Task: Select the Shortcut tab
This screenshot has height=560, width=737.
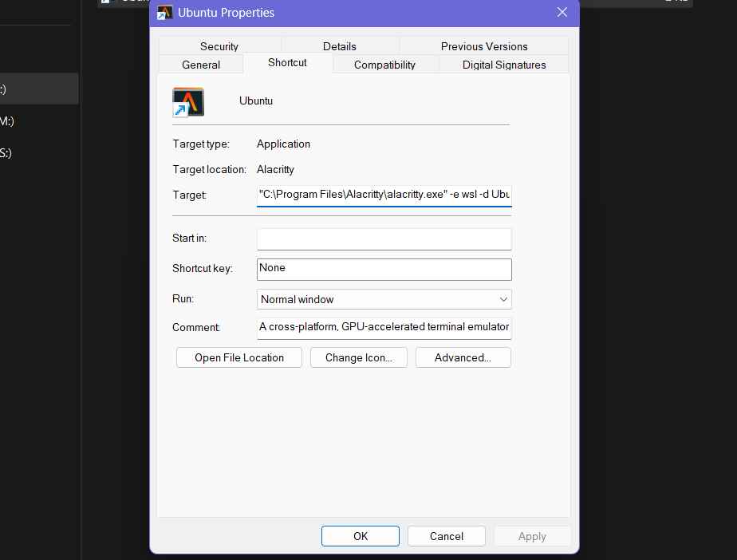Action: [287, 62]
